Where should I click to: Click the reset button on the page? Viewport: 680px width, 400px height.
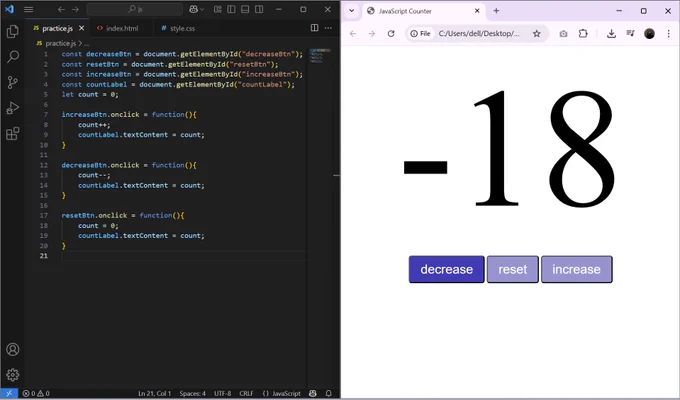513,269
